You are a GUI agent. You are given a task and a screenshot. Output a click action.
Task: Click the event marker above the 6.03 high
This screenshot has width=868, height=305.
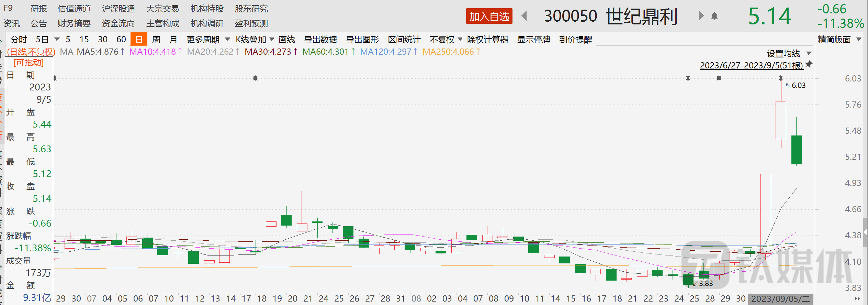coord(781,78)
